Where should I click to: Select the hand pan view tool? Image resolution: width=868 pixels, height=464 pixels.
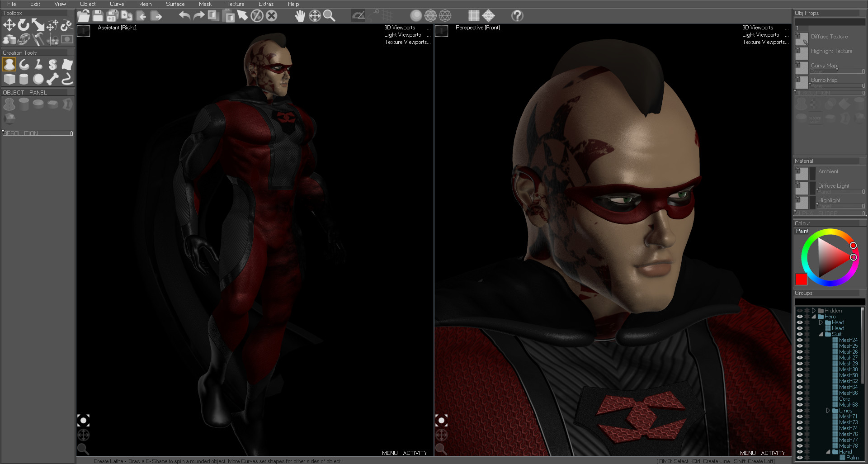point(300,16)
